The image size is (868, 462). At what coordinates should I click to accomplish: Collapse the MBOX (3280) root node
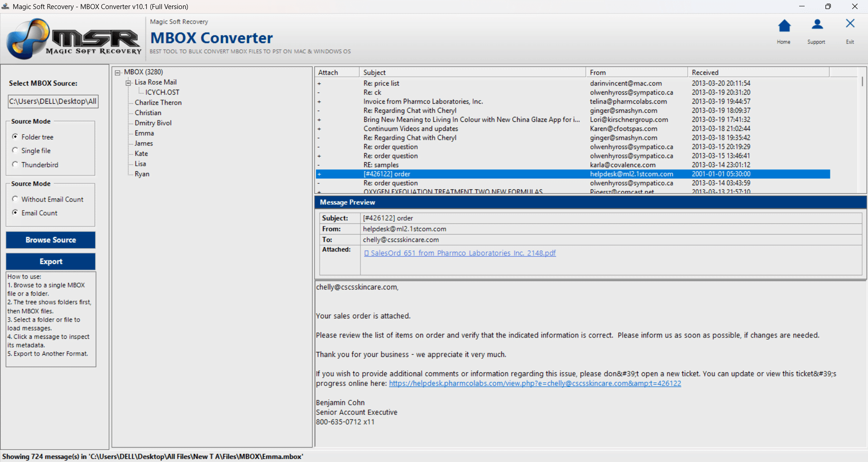point(118,72)
